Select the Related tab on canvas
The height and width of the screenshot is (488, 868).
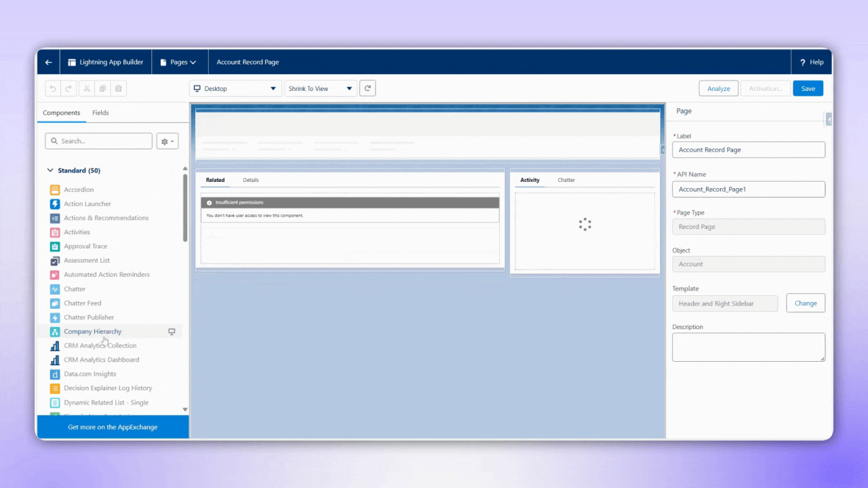(x=215, y=180)
